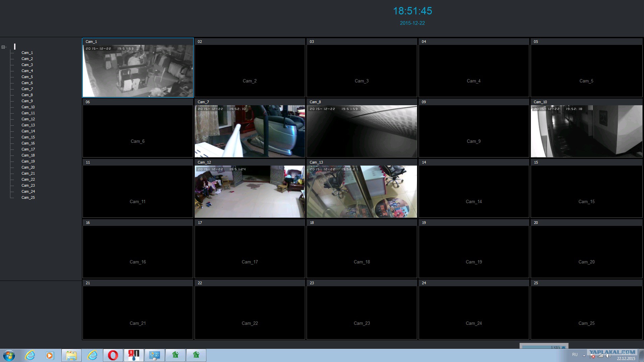Collapse the camera tree root node

coord(3,47)
